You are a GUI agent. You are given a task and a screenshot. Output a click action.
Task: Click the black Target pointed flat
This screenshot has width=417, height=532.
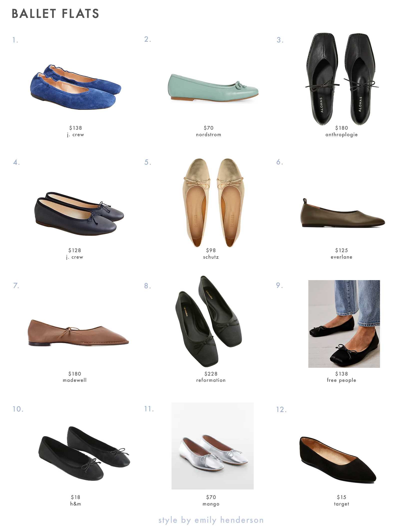(x=338, y=460)
